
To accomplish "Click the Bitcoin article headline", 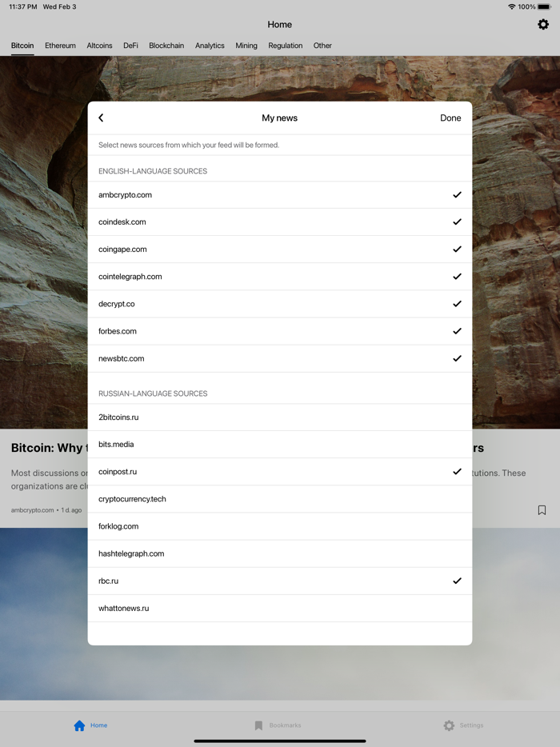I will point(49,448).
